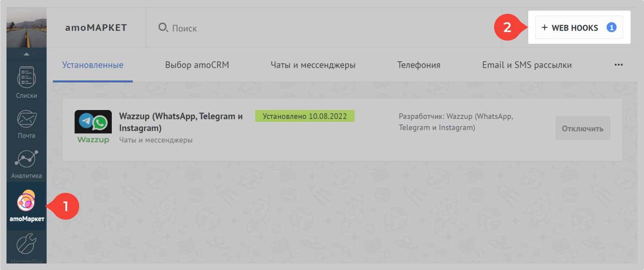Click the Wazzup (WhatsApp, Telegram и Instagram) title
Viewport: 644px width, 270px height.
[x=181, y=122]
